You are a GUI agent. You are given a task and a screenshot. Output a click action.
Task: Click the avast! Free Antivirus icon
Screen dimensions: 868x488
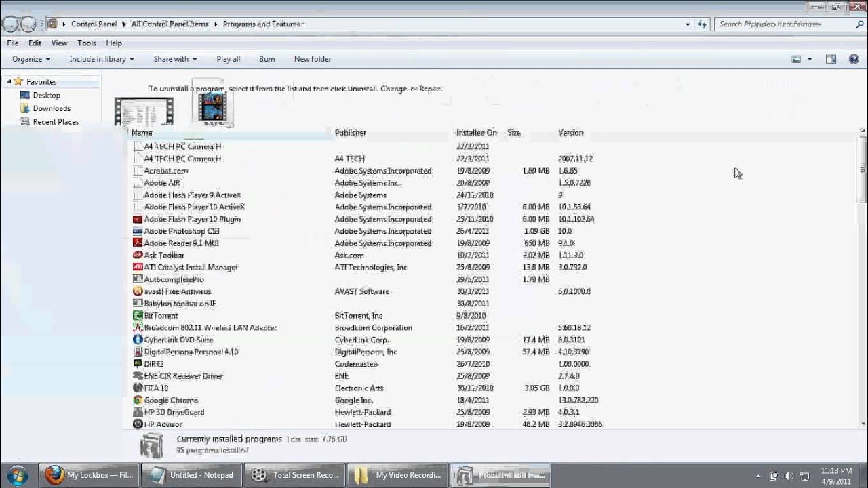(138, 291)
